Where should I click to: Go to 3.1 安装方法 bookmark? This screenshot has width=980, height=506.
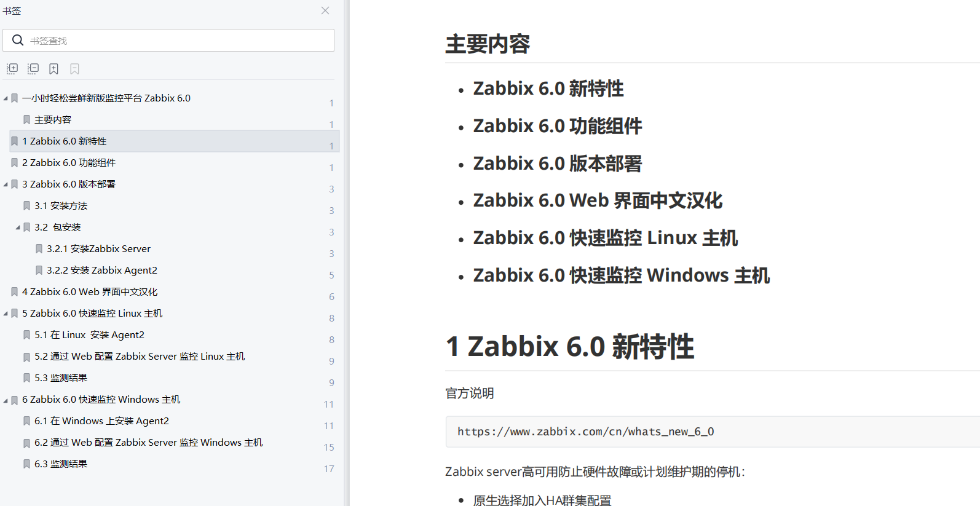[61, 205]
